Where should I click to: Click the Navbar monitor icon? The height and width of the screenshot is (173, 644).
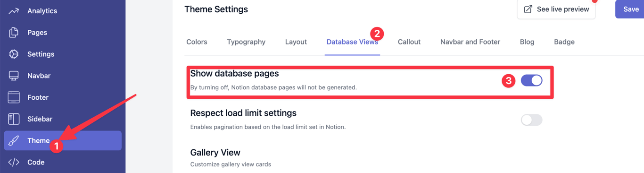pos(14,76)
